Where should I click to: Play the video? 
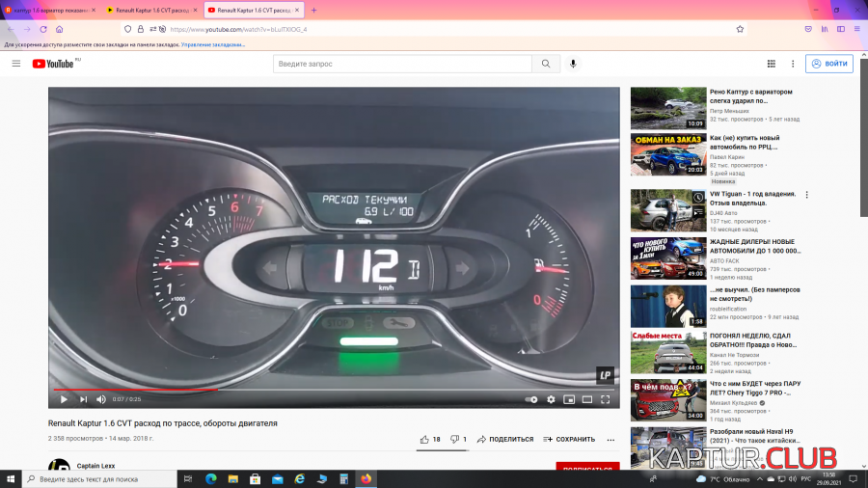tap(64, 399)
